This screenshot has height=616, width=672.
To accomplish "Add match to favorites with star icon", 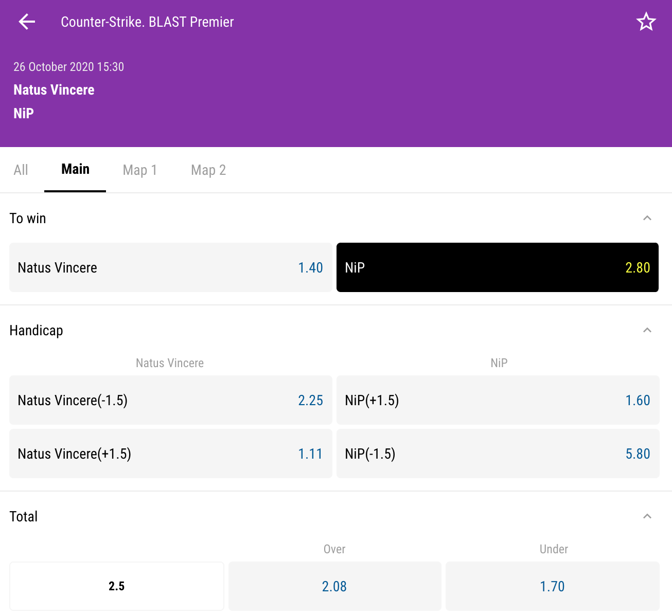I will (646, 22).
